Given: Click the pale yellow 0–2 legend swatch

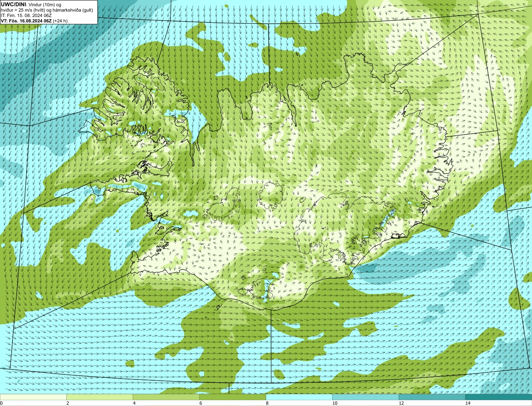Looking at the screenshot, I should click(x=33, y=397).
